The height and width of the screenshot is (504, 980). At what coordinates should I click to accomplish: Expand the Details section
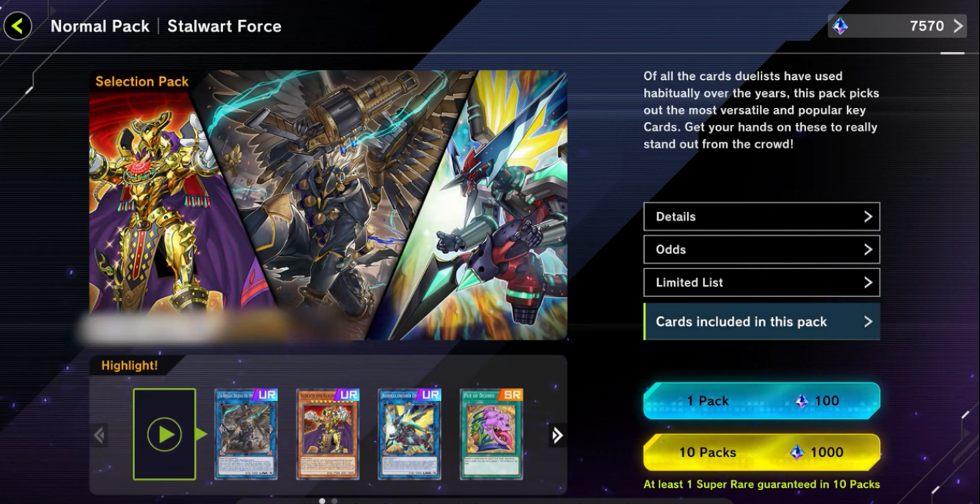click(x=761, y=216)
